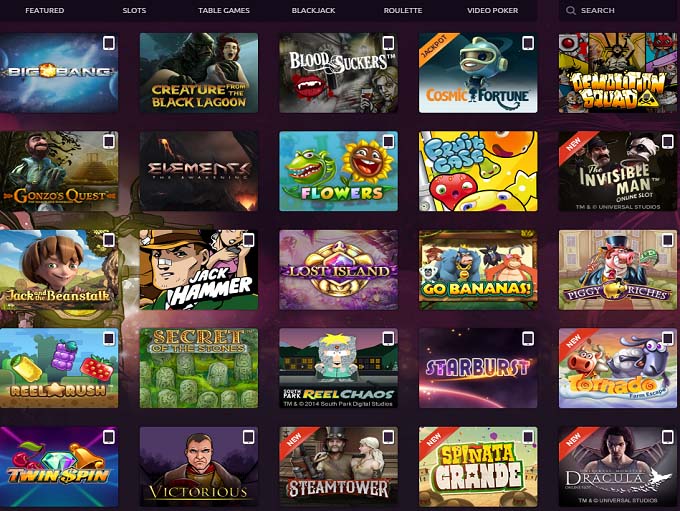Image resolution: width=680 pixels, height=511 pixels.
Task: Click the search magnifier icon
Action: point(571,10)
